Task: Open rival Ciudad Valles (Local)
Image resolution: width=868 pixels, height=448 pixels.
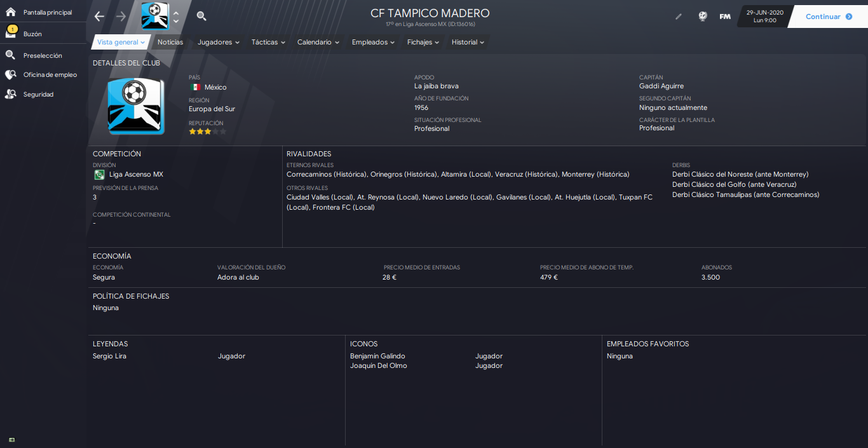Action: click(320, 197)
